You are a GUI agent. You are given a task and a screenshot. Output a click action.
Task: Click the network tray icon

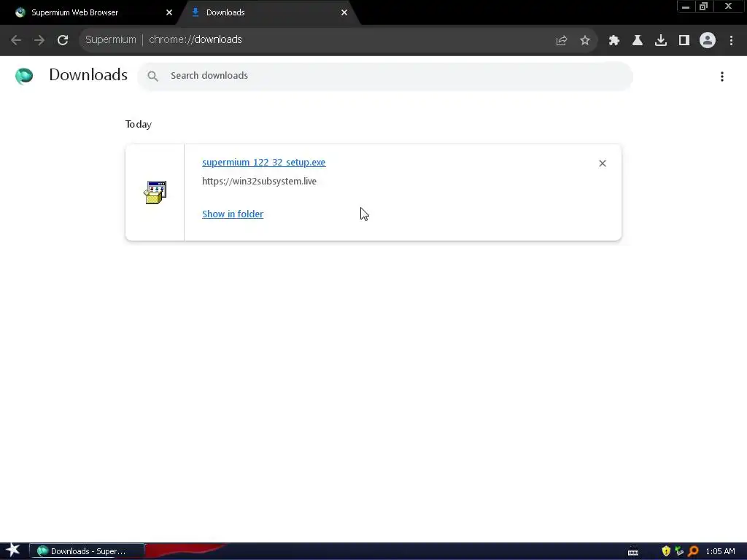tap(679, 551)
